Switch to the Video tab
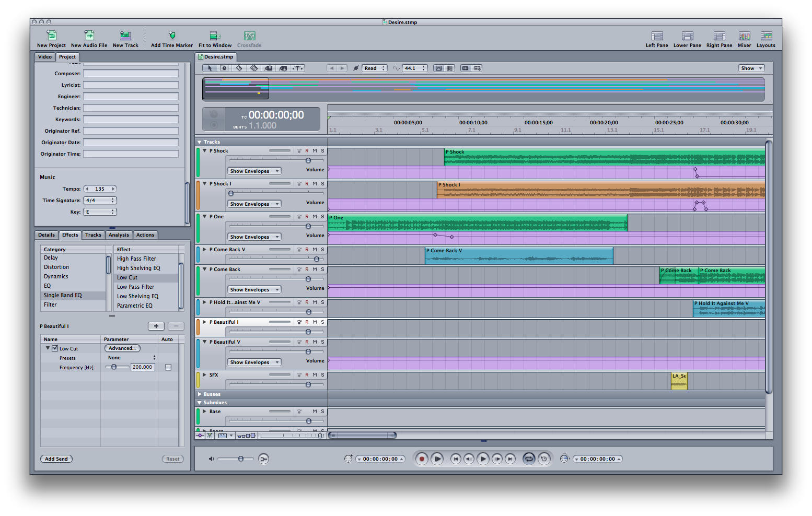This screenshot has height=516, width=812. click(45, 57)
